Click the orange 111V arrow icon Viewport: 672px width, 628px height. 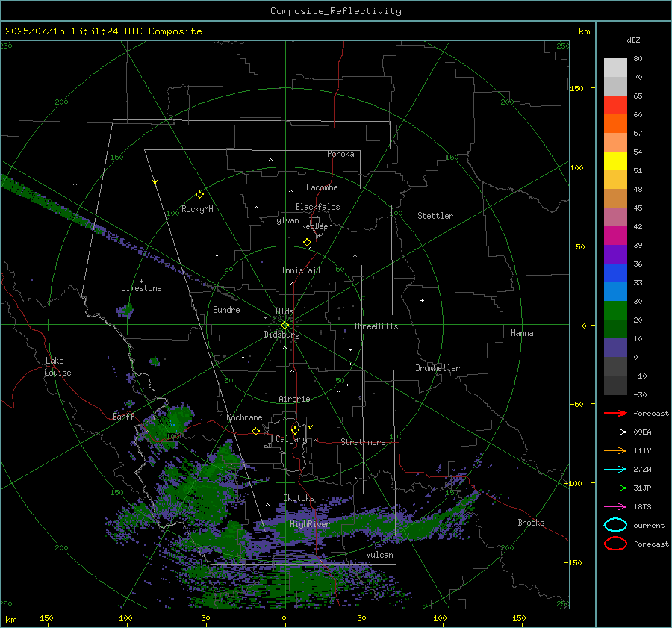615,450
